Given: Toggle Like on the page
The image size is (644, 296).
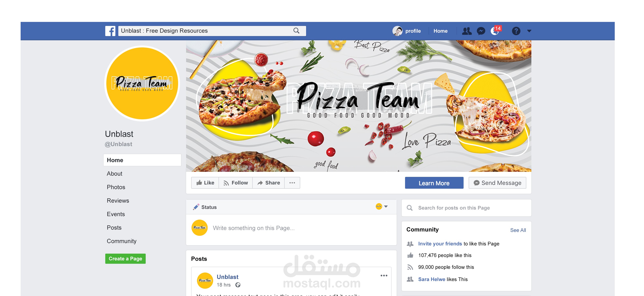Looking at the screenshot, I should pyautogui.click(x=205, y=183).
